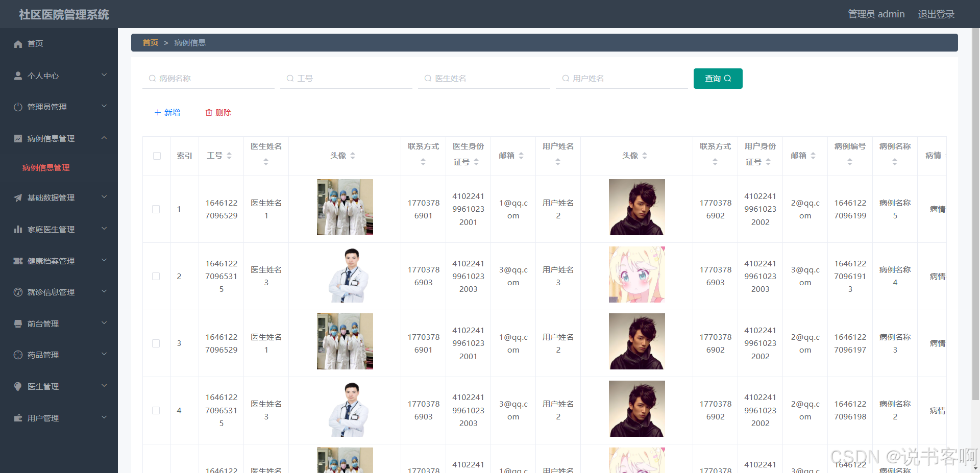Image resolution: width=980 pixels, height=473 pixels.
Task: Open 个人中心 sidebar menu
Action: (59, 76)
